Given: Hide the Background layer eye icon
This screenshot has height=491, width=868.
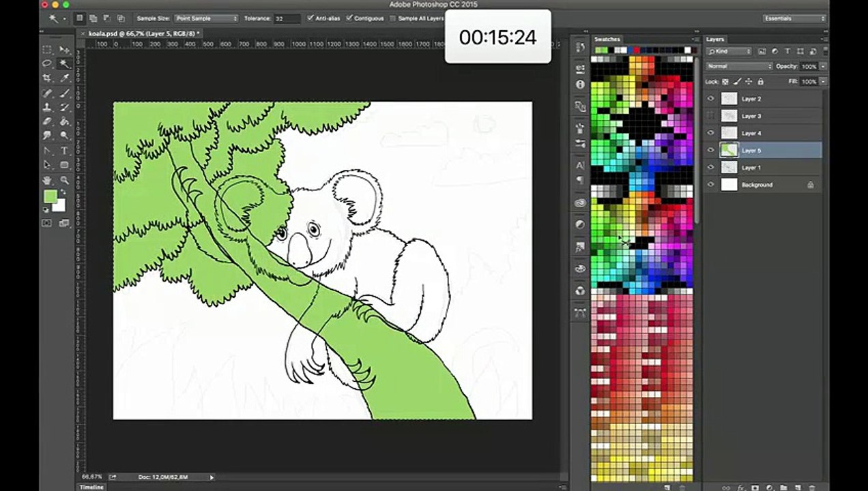Looking at the screenshot, I should point(711,185).
